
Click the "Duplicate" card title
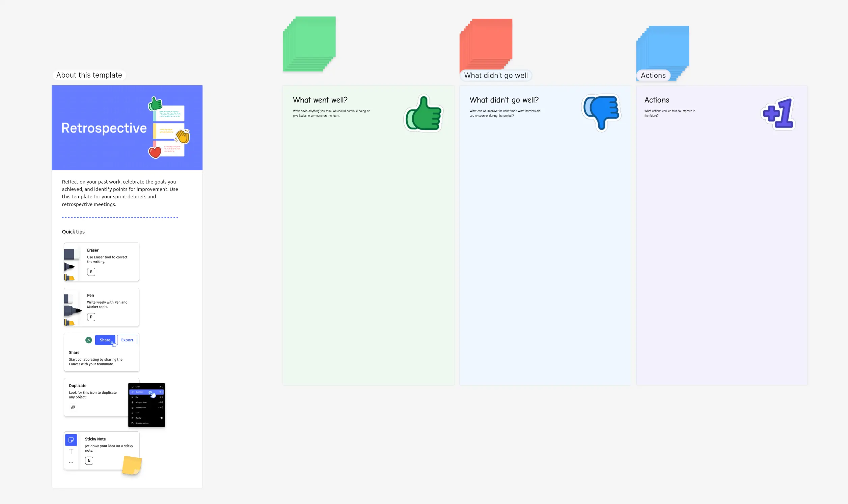click(78, 386)
